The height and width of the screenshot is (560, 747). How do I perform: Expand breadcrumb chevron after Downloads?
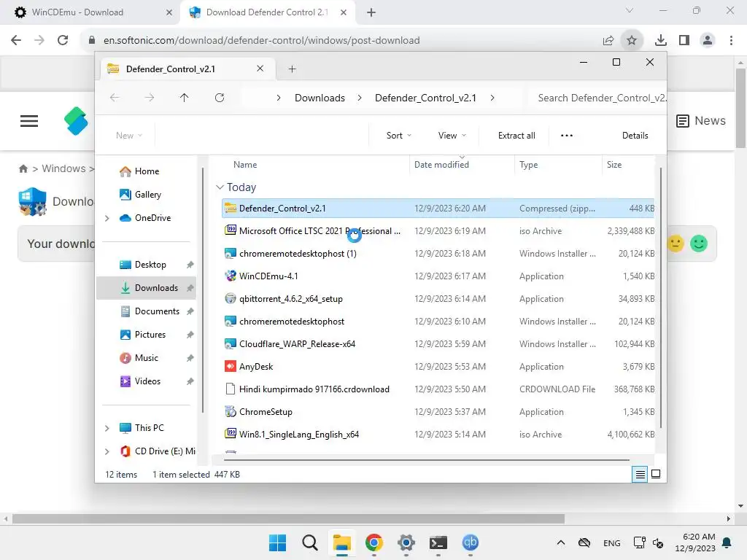pos(360,98)
